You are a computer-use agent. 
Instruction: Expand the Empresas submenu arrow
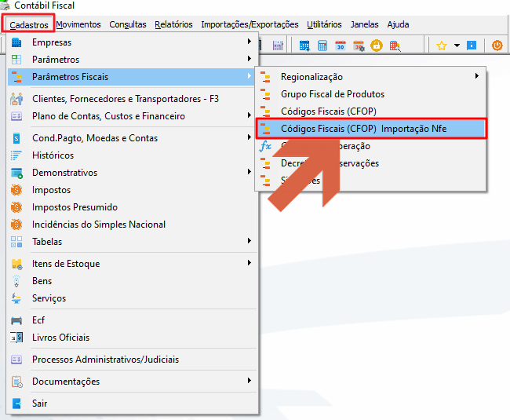tap(250, 42)
